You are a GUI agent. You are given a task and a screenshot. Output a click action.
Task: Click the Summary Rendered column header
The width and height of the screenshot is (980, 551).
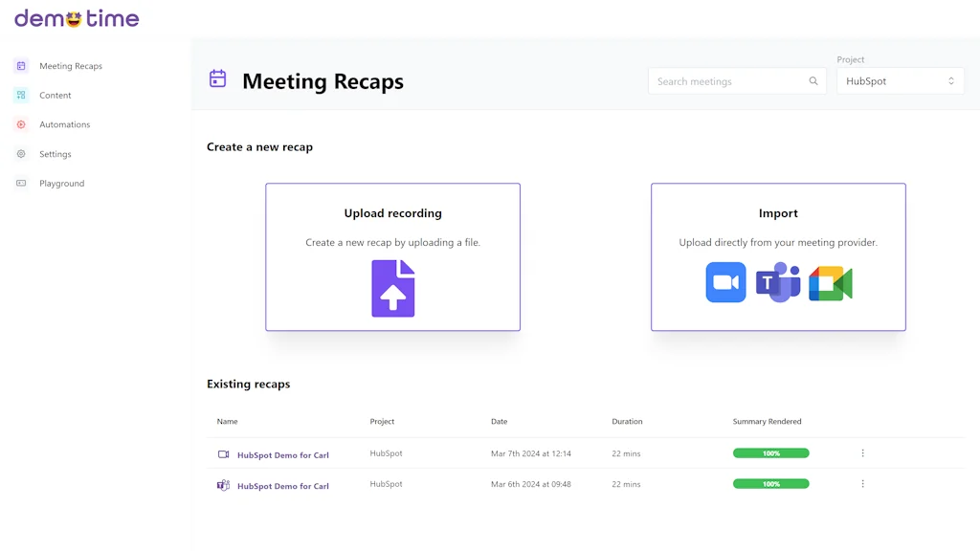(767, 421)
